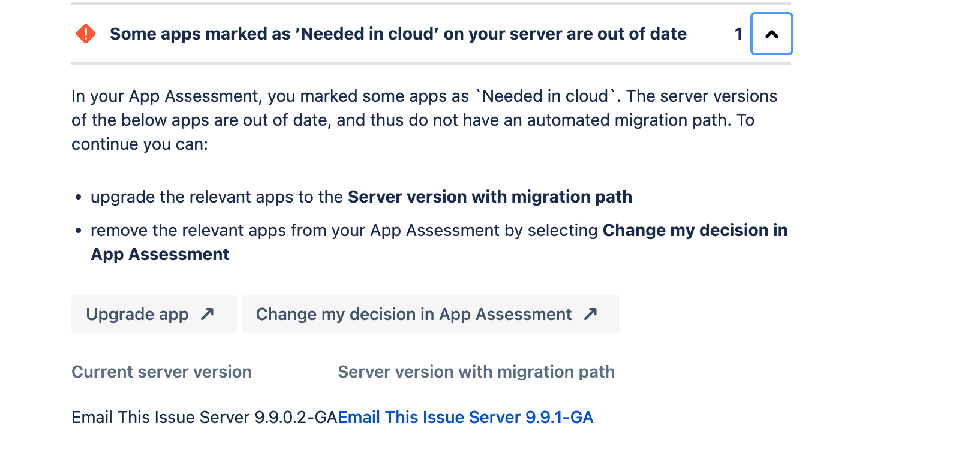Click the issue count number 1
Image resolution: width=980 pixels, height=453 pixels.
pyautogui.click(x=738, y=34)
